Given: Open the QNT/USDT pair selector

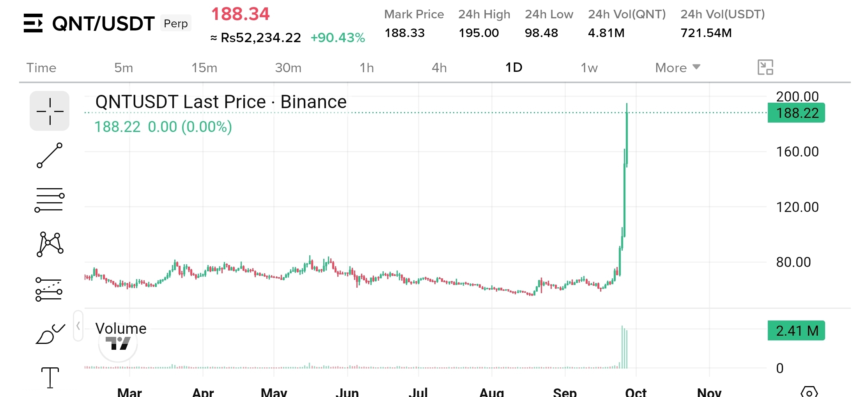Looking at the screenshot, I should (x=103, y=23).
